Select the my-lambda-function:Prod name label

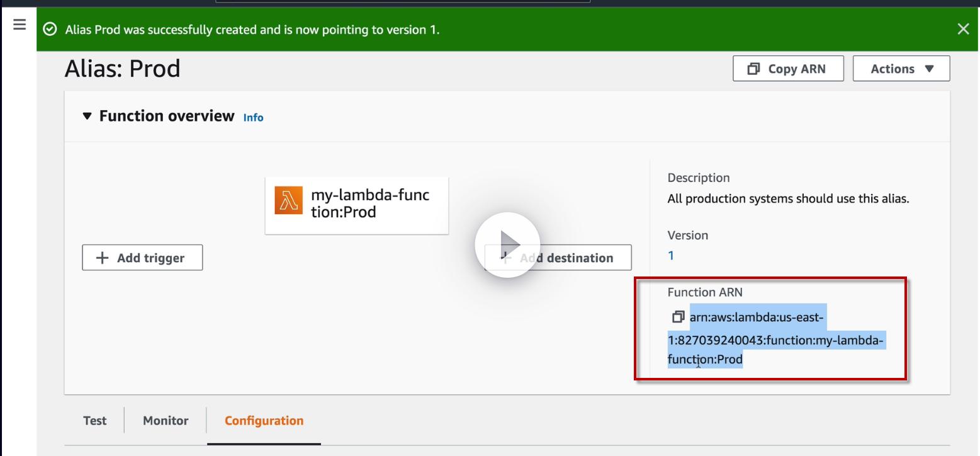(370, 203)
